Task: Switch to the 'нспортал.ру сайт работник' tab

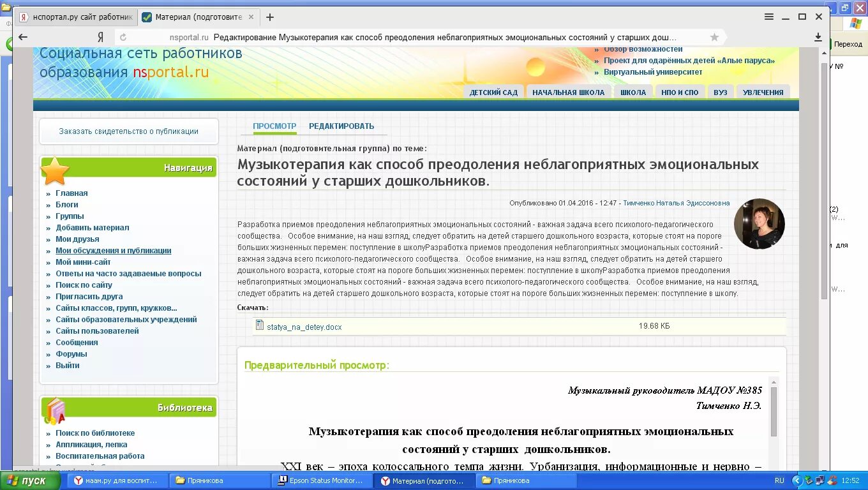Action: 76,17
